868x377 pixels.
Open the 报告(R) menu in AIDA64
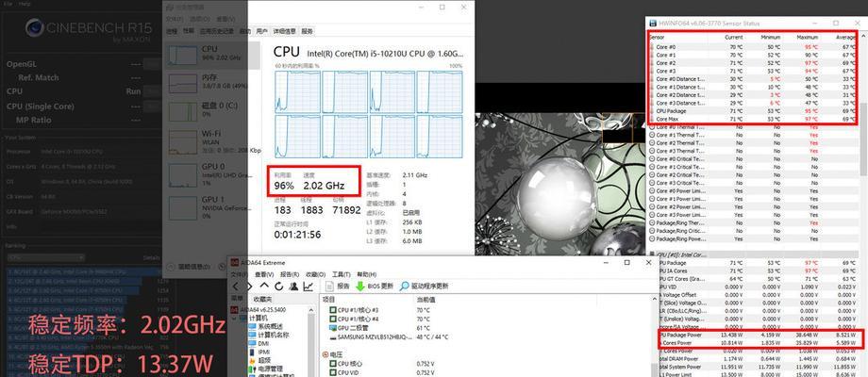[290, 274]
